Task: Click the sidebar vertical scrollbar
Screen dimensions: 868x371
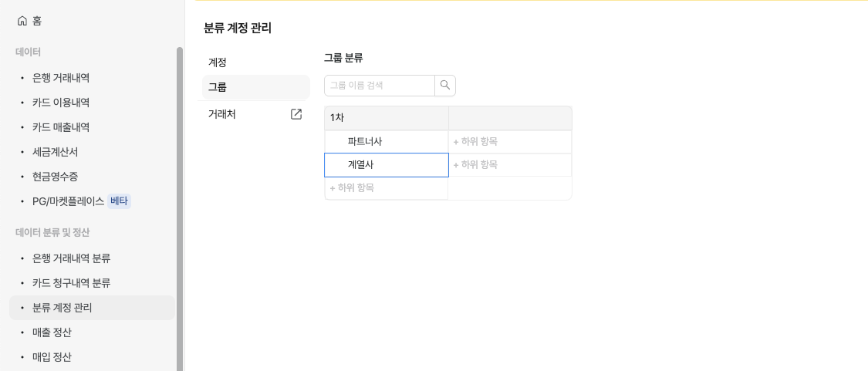Action: 180,208
